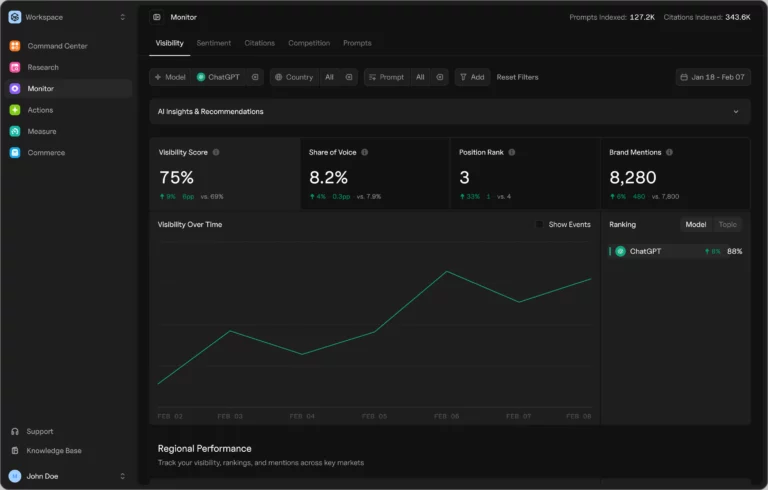Switch ranking view to Topic
Viewport: 768px width, 490px height.
727,225
